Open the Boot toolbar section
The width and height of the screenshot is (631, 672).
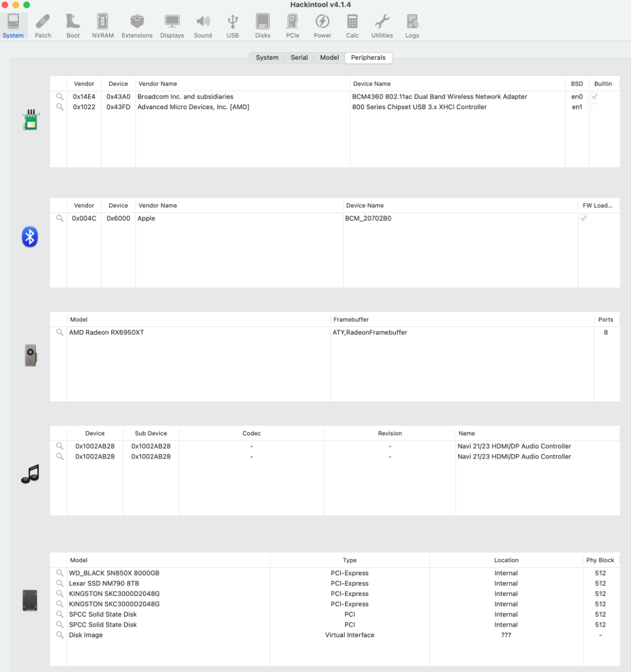coord(73,26)
